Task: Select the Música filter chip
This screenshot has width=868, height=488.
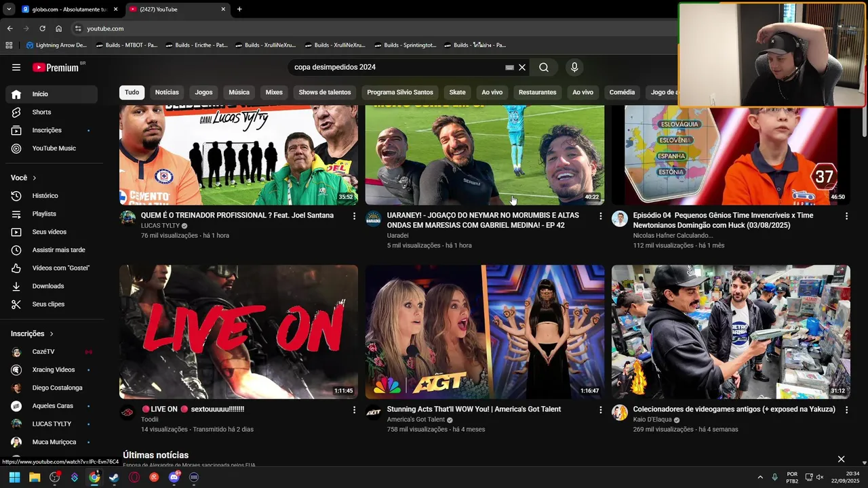Action: tap(239, 92)
